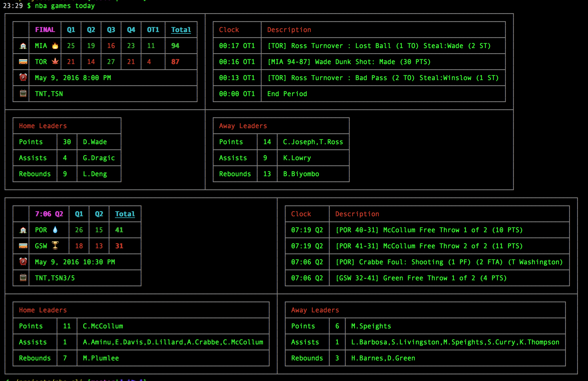This screenshot has width=588, height=381.
Task: Click the home icon in MIA row
Action: click(x=23, y=46)
